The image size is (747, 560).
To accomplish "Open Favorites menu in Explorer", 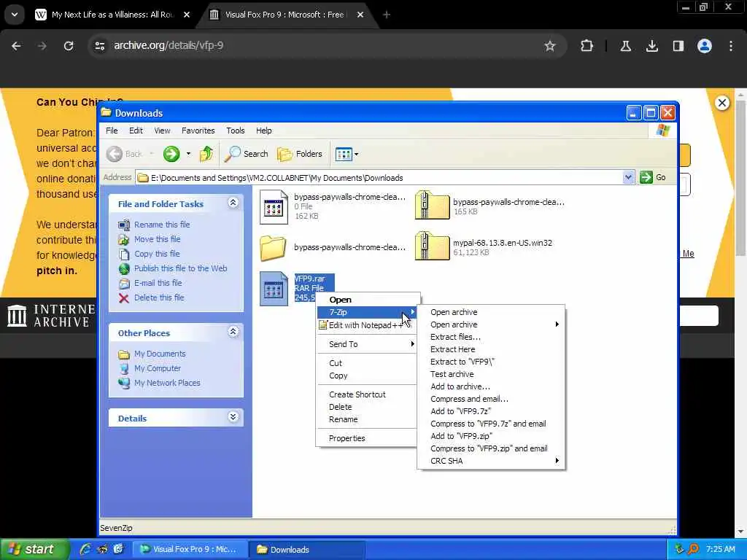I will tap(198, 131).
